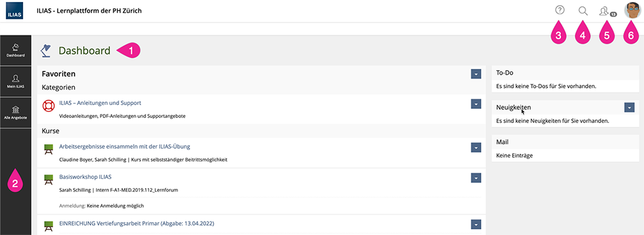Open dropdown for ILIAS – Anleitungen und Support

(476, 104)
